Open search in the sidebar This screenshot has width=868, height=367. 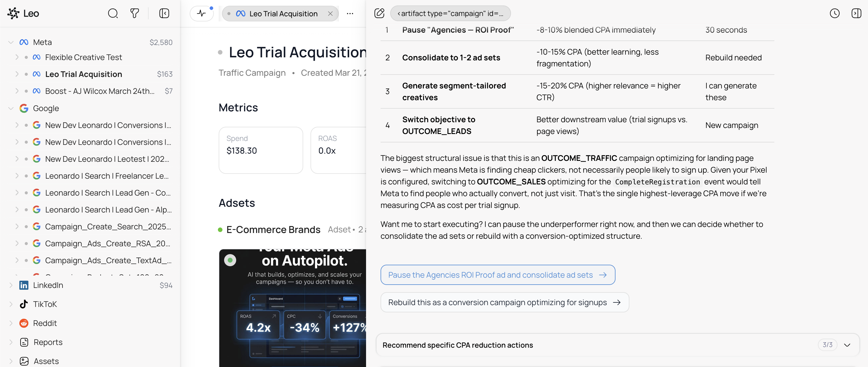(113, 14)
